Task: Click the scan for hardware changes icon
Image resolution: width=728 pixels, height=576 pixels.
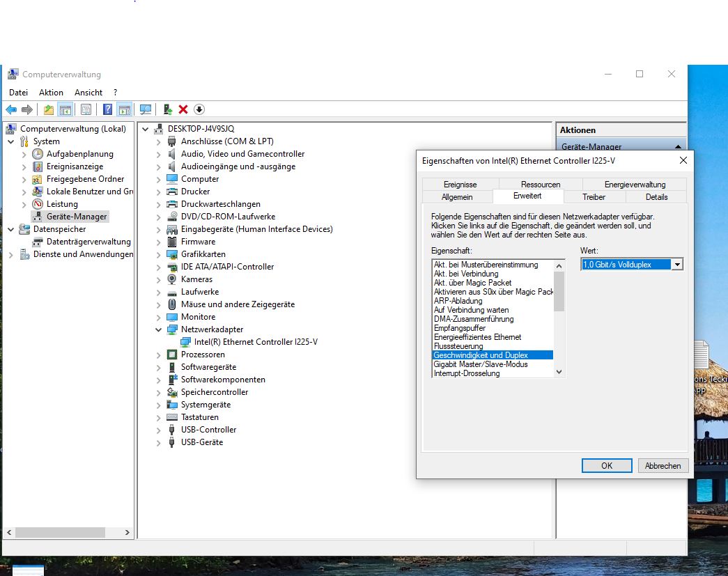Action: (146, 109)
